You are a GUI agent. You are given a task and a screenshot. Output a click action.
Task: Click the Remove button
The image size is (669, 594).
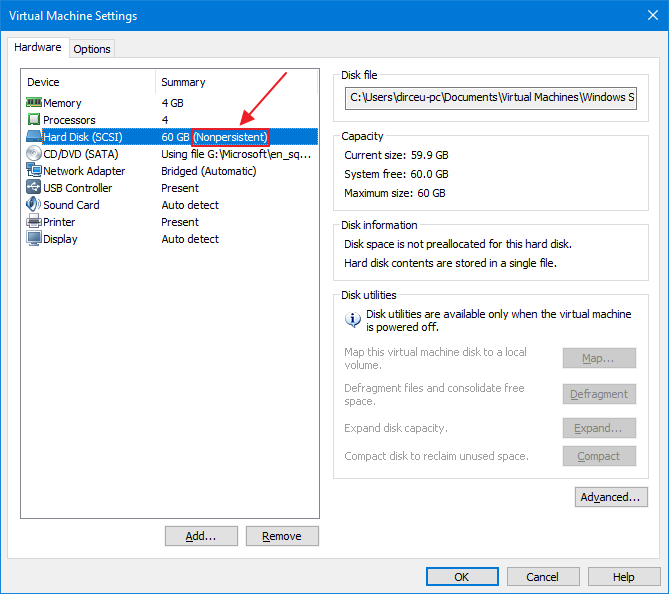[x=282, y=536]
